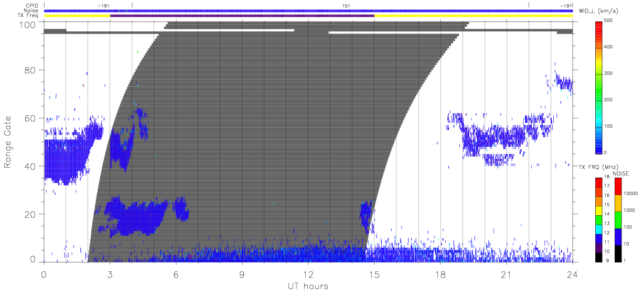Click the 500 label on WID colorbar
Screen dimensions: 644x297
(x=608, y=20)
